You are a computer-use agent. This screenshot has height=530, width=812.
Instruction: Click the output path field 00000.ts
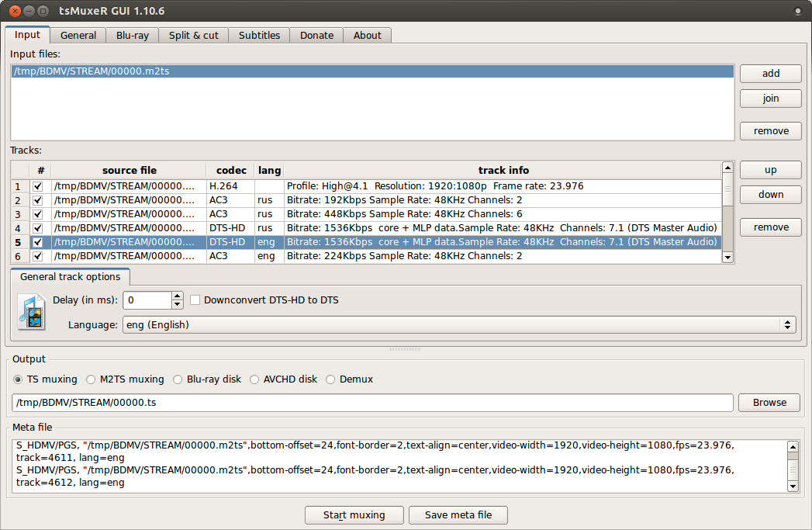[372, 403]
